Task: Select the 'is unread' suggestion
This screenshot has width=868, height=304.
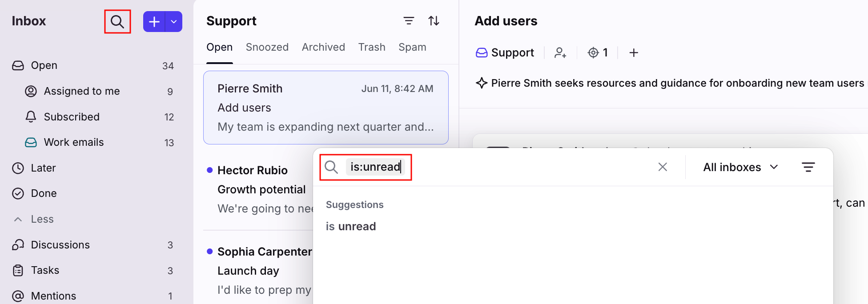Action: point(351,226)
